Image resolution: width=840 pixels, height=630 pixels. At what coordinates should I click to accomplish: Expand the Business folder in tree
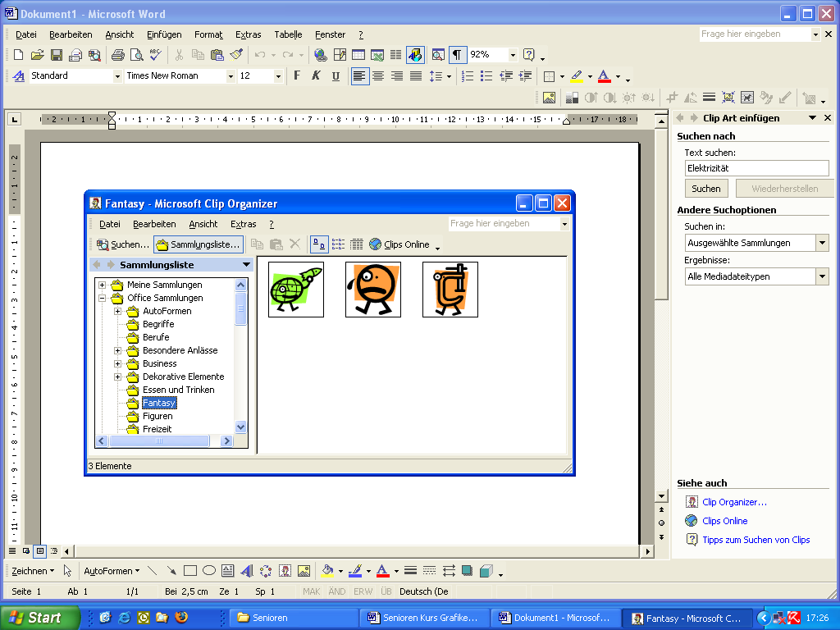click(118, 363)
